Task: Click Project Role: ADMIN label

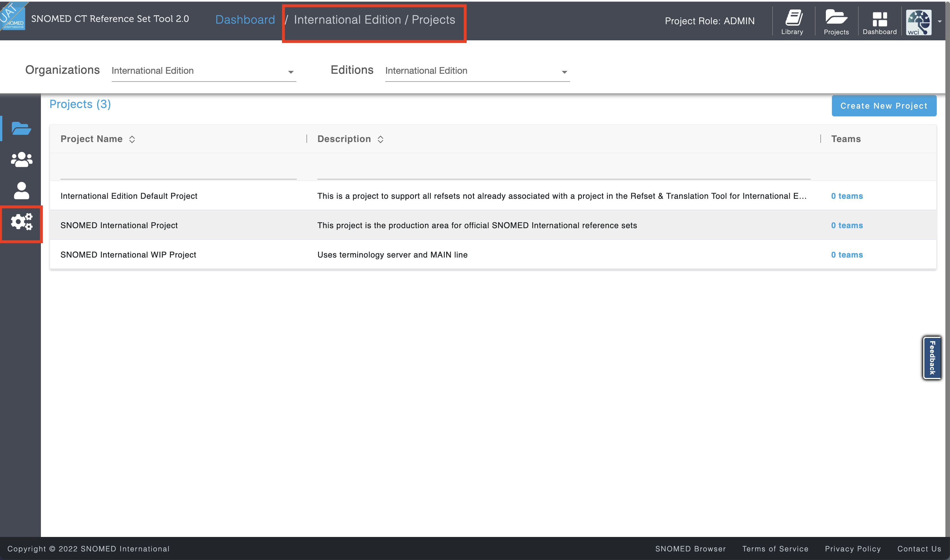Action: (x=709, y=21)
